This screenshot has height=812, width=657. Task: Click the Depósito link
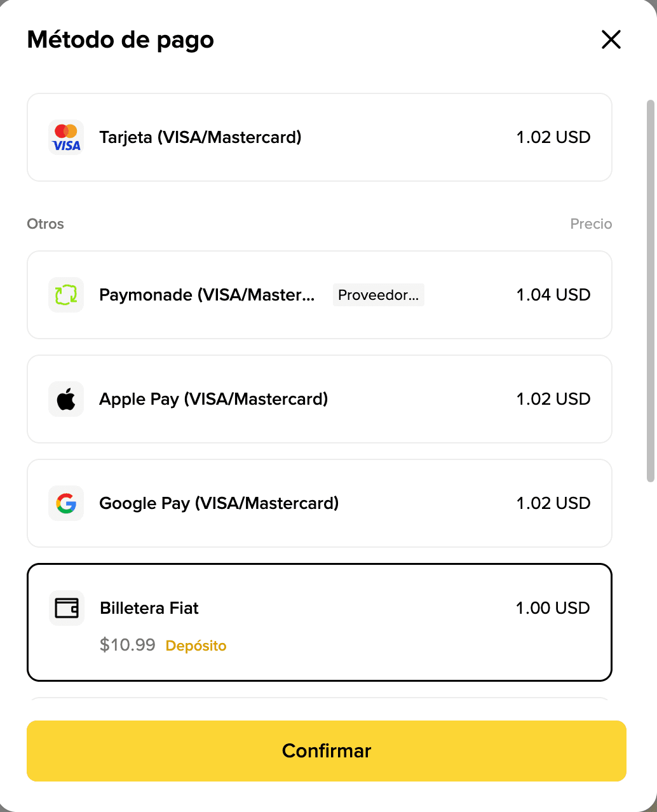tap(196, 646)
